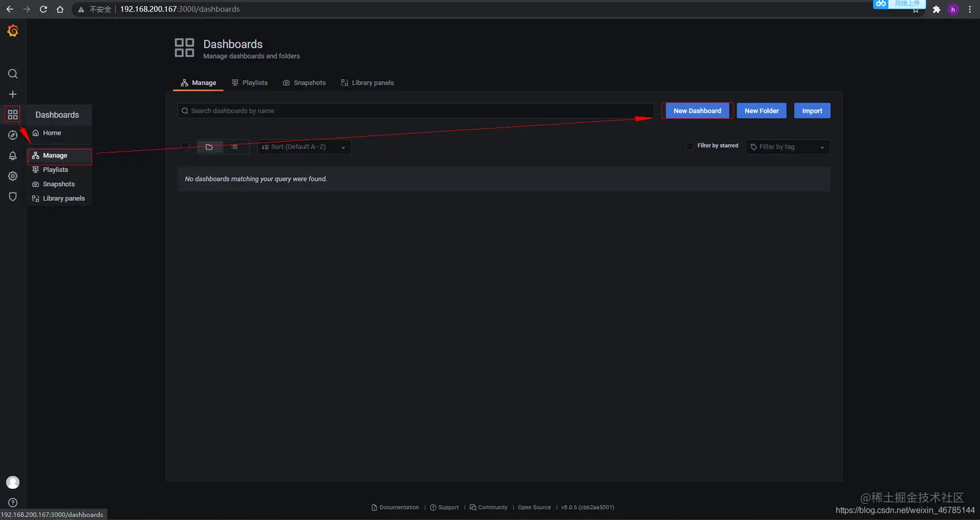Open the Filter by tag dropdown
980x520 pixels.
[x=787, y=147]
